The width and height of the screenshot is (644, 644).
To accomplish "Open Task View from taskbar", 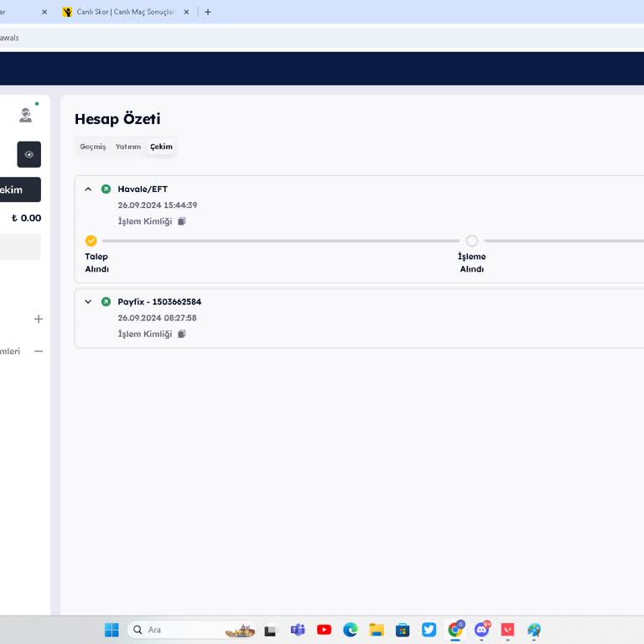I will [x=270, y=630].
